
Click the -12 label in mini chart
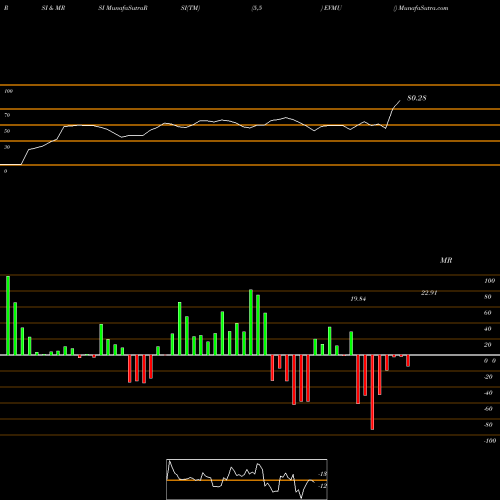pyautogui.click(x=323, y=486)
